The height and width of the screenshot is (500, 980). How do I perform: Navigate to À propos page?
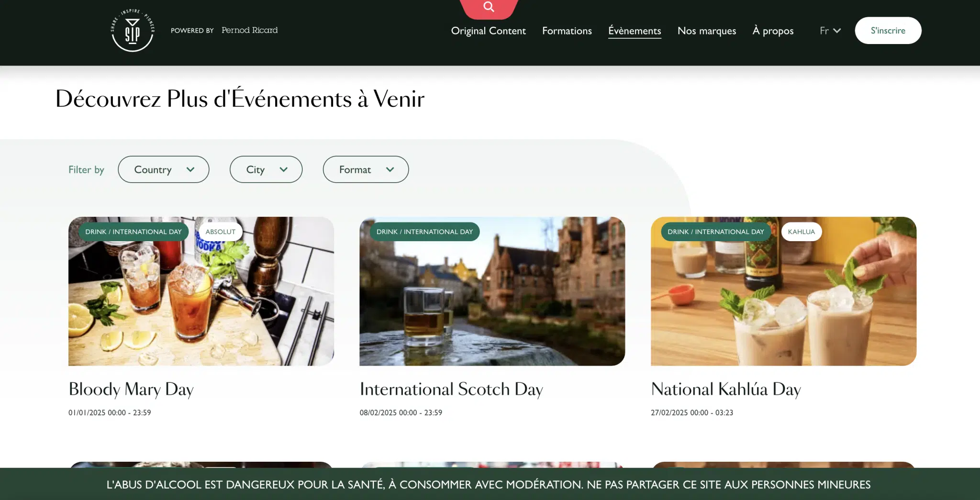coord(773,31)
